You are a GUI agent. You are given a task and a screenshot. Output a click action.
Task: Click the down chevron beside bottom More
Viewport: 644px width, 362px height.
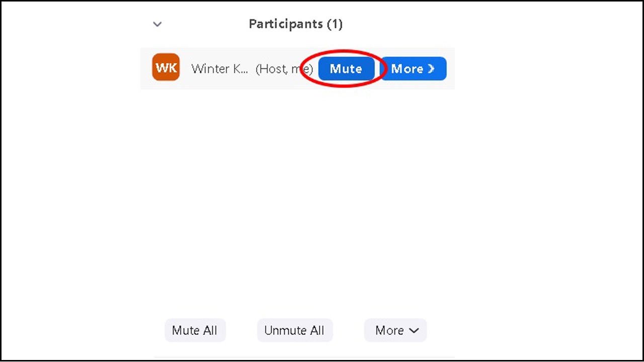pos(414,331)
